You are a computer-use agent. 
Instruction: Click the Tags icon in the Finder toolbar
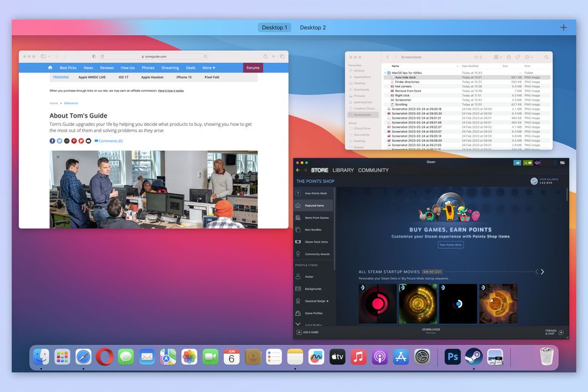point(516,56)
